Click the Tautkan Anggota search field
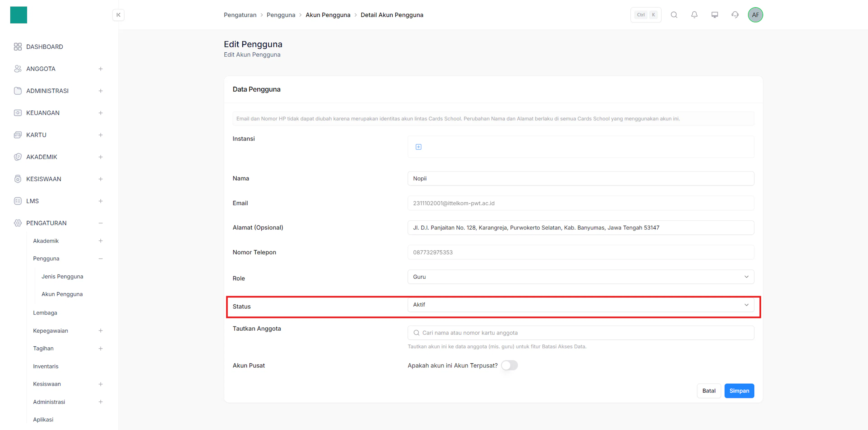868x430 pixels. coord(580,333)
